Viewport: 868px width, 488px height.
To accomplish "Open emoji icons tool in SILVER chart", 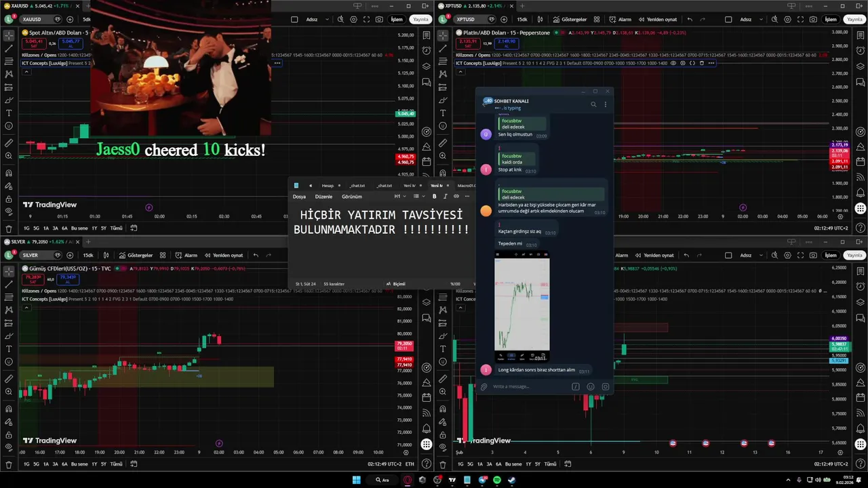I will click(x=9, y=362).
